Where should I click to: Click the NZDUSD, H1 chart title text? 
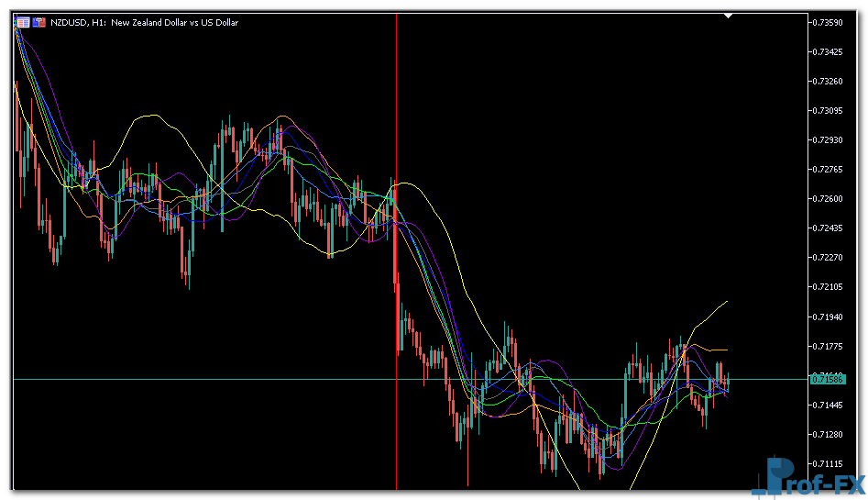[147, 22]
